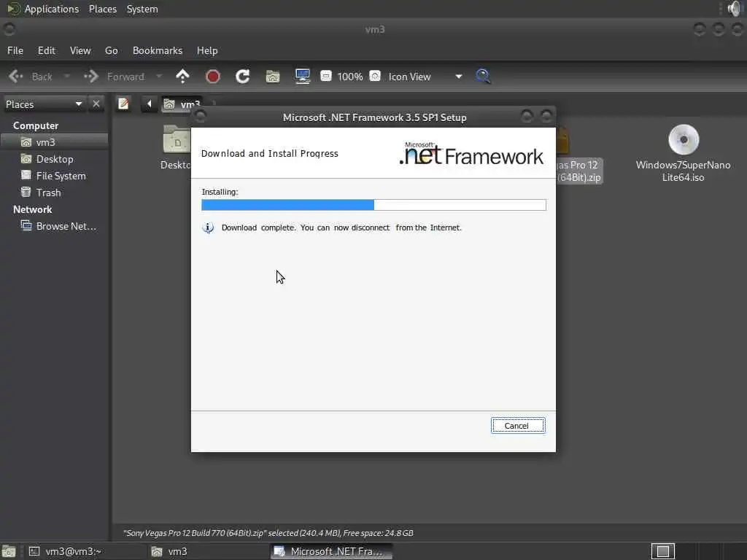The width and height of the screenshot is (747, 560).
Task: Open System menu in top panel
Action: pyautogui.click(x=142, y=9)
